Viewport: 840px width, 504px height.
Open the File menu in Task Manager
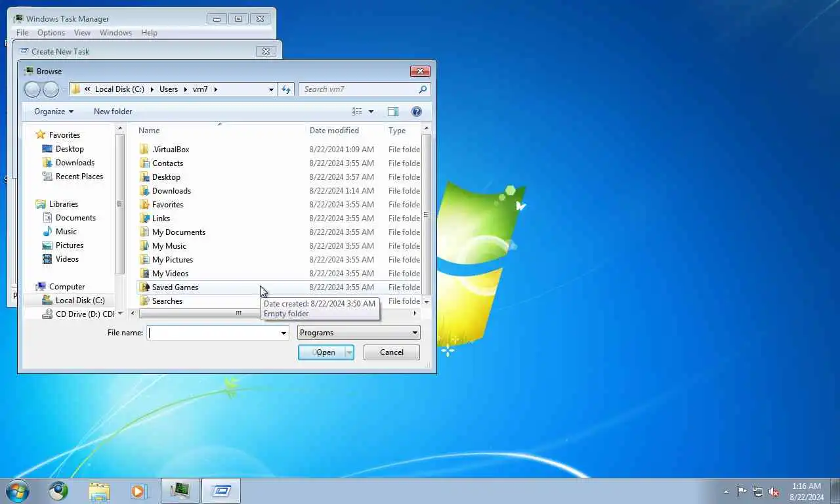pyautogui.click(x=22, y=33)
